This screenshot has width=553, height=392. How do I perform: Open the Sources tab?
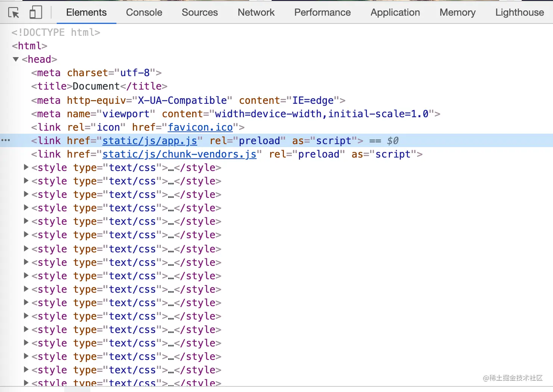pos(200,12)
